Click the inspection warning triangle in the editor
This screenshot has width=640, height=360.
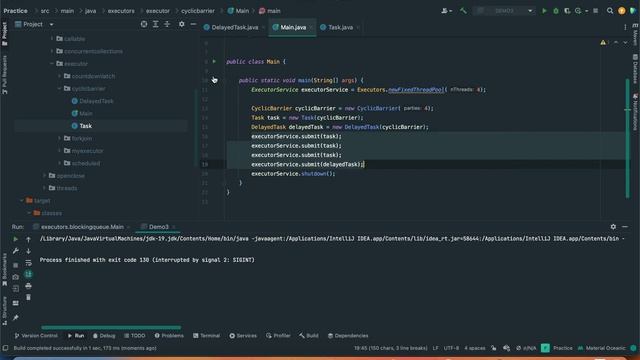(x=603, y=42)
